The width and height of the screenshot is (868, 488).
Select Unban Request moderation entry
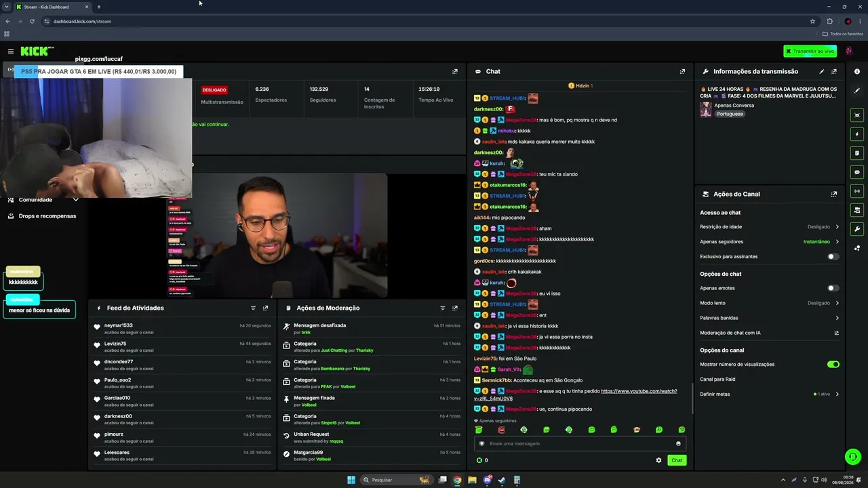[372, 437]
